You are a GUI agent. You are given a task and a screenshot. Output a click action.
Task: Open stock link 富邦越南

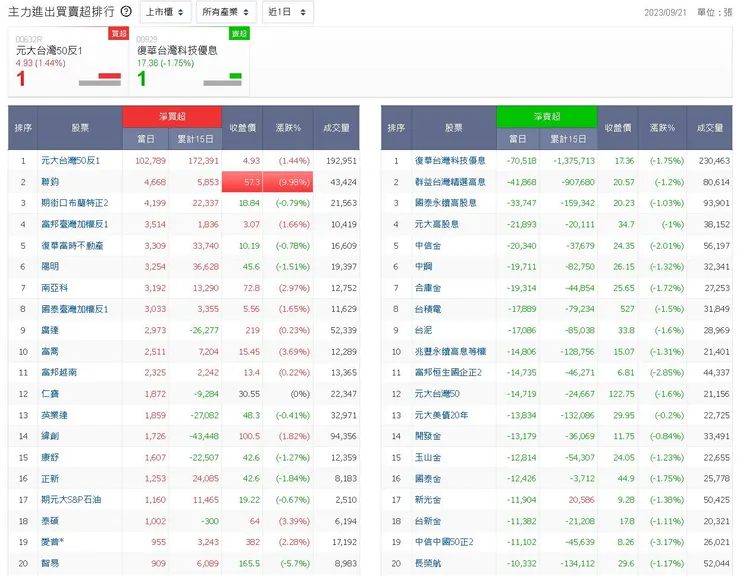(59, 373)
